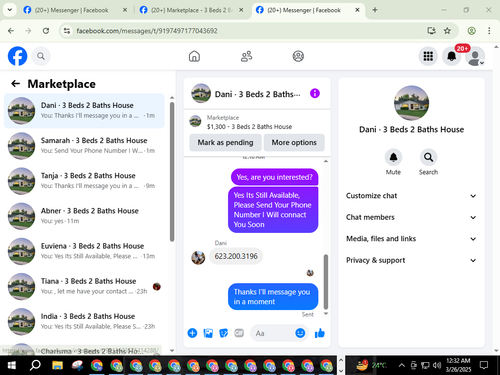The image size is (500, 375).
Task: Expand Chat members section
Action: tap(411, 217)
